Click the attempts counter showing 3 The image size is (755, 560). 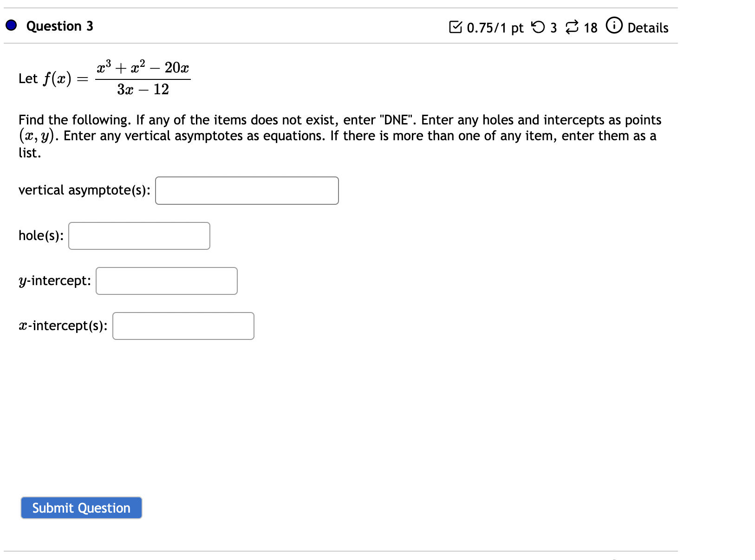[x=553, y=27]
